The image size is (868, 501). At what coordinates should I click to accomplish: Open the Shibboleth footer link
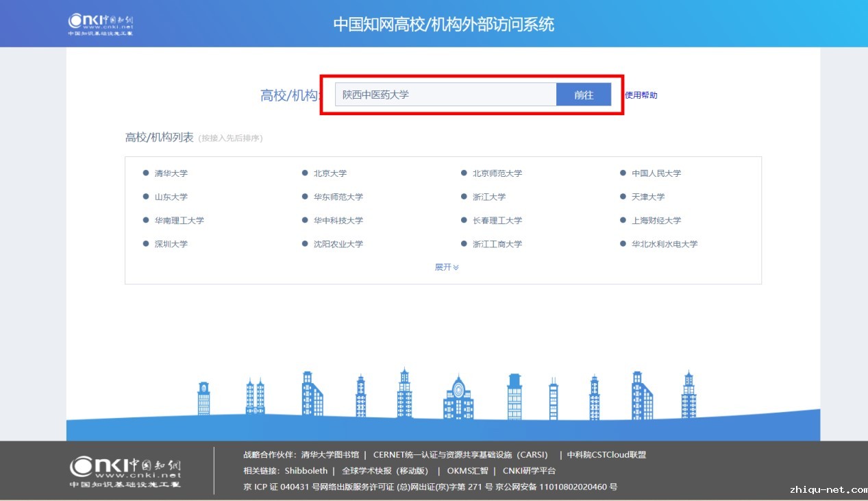point(306,471)
